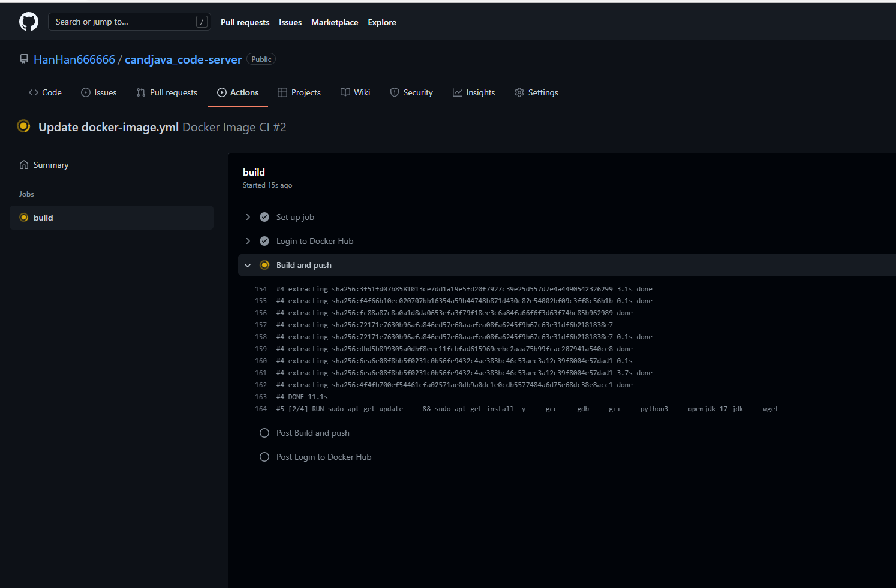The height and width of the screenshot is (588, 896).
Task: Switch to the Insights tab
Action: pyautogui.click(x=474, y=92)
